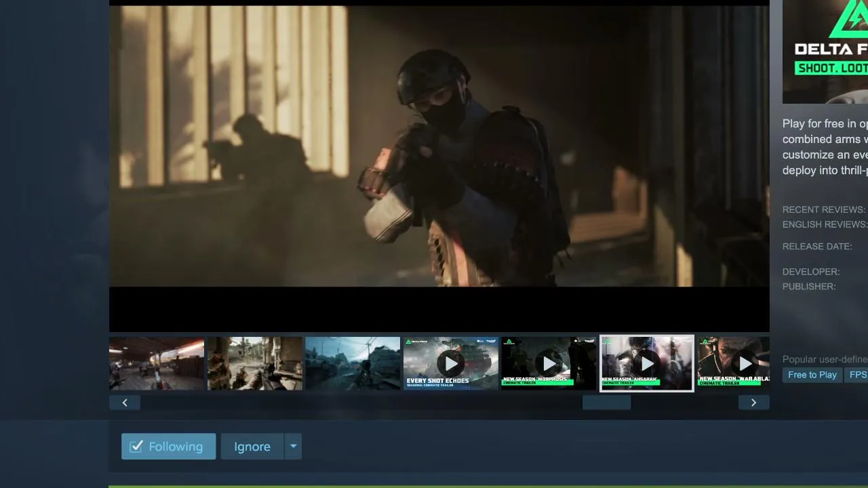
Task: Expand the dropdown arrow beside Ignore
Action: pyautogui.click(x=293, y=447)
